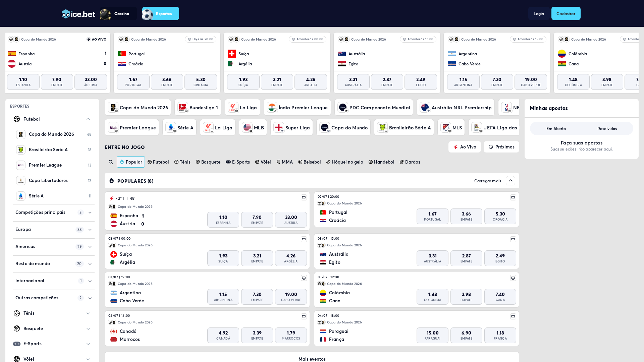Viewport: 644px width, 362px height.
Task: Open stream icon for Canadá vs Marrocos match
Action: coord(304,317)
